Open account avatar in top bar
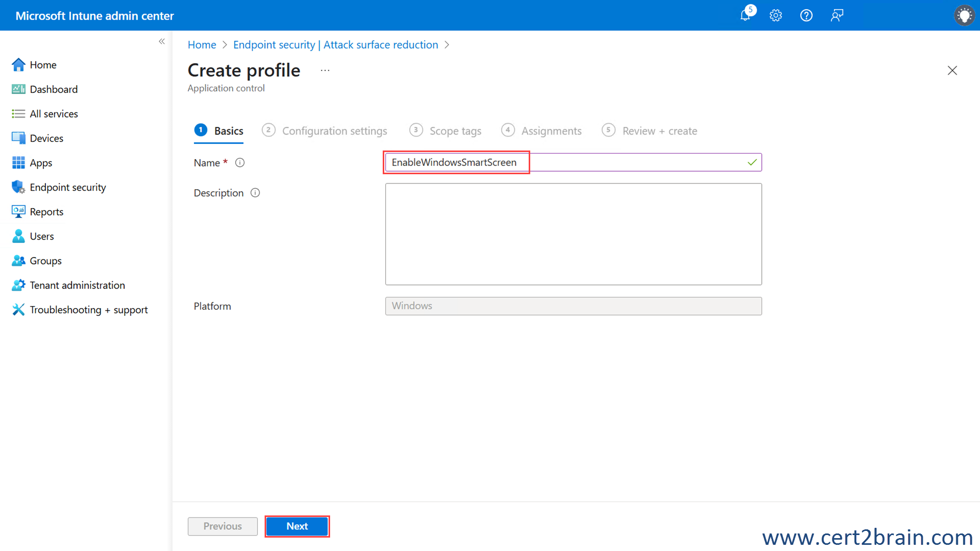 click(963, 15)
